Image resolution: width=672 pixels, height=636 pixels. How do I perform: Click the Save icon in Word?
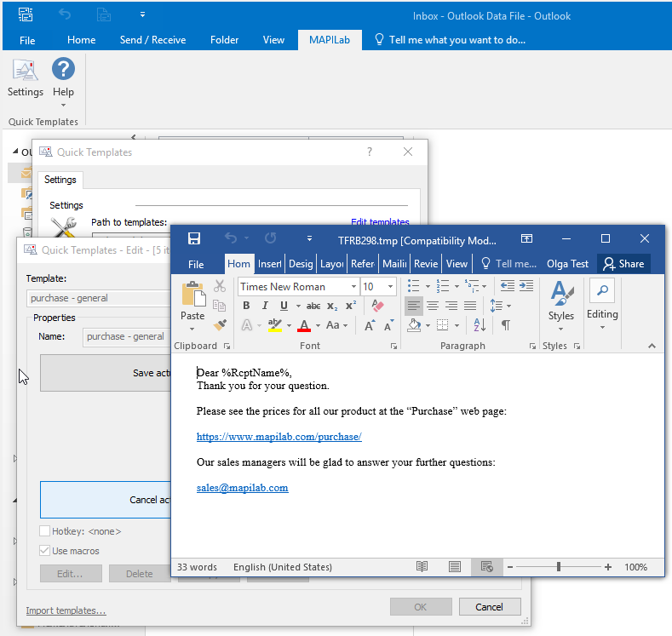coord(194,238)
